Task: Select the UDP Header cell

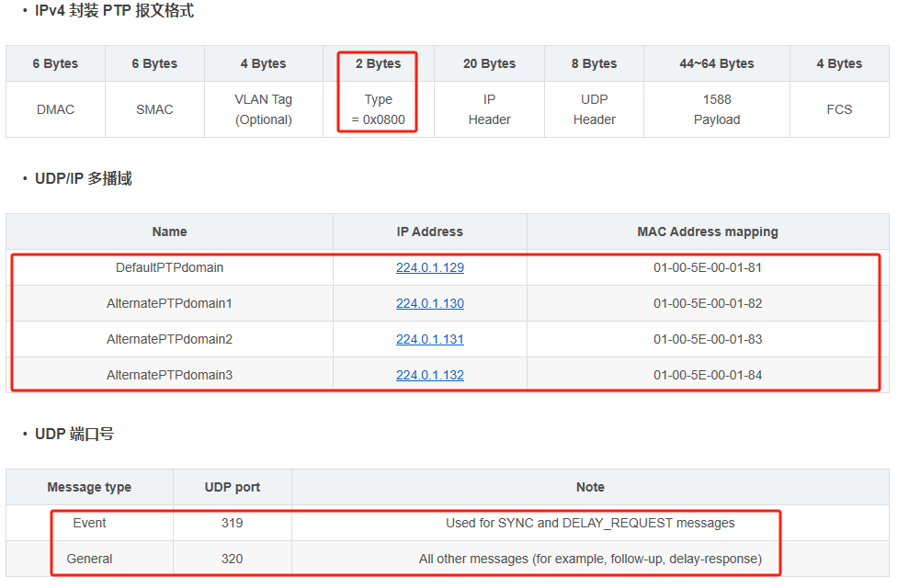Action: tap(594, 109)
